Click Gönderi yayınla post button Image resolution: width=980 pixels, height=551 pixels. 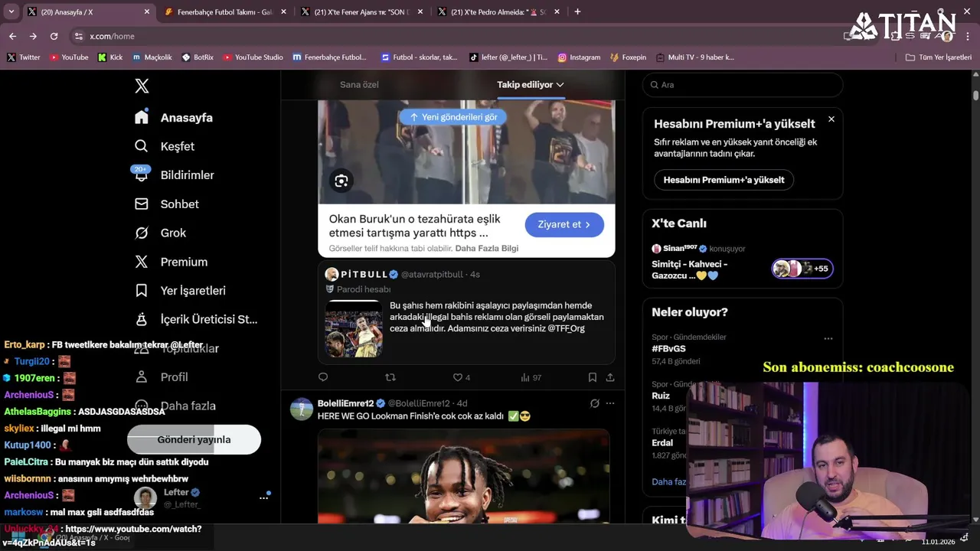194,439
